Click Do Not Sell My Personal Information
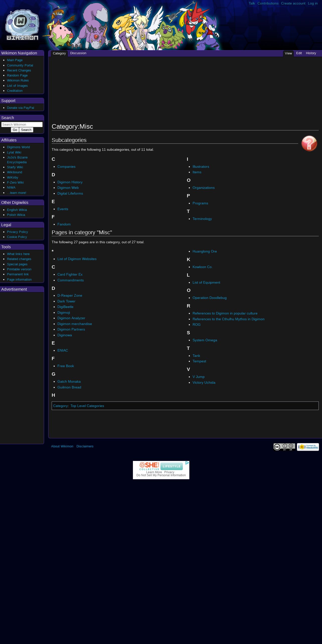The width and height of the screenshot is (322, 644). 161,475
